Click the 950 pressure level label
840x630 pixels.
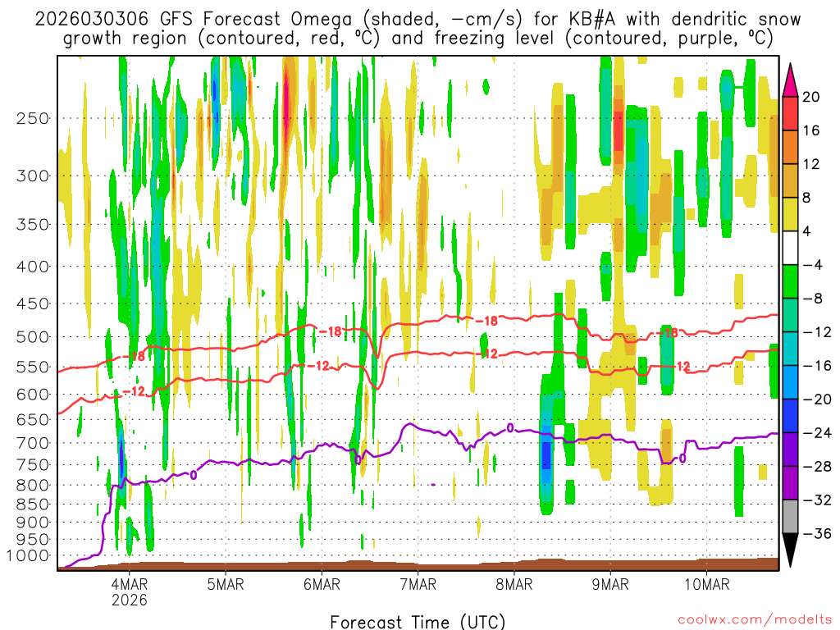point(33,540)
